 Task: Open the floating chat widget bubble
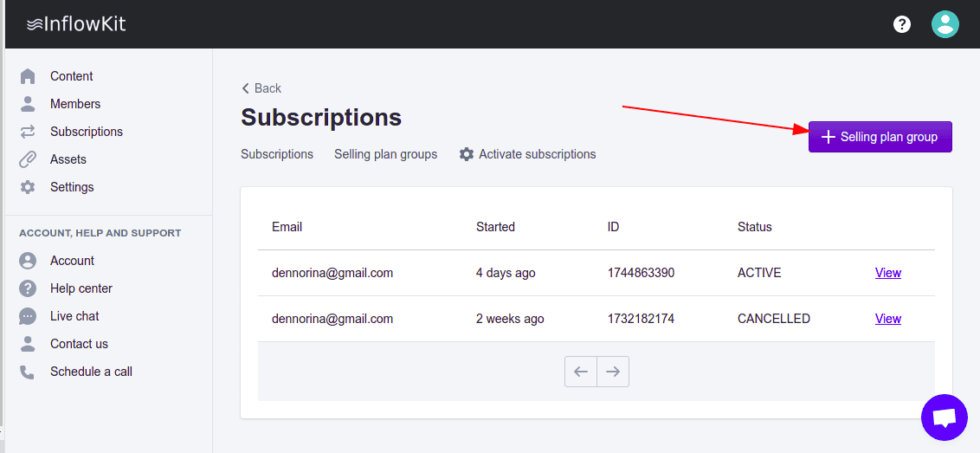[x=945, y=417]
